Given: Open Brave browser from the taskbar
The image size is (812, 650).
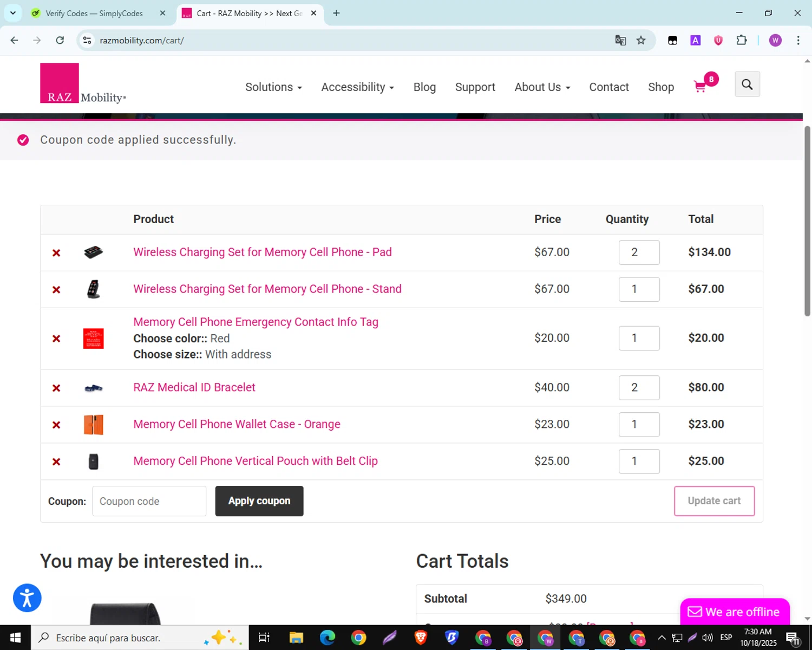Looking at the screenshot, I should tap(421, 638).
